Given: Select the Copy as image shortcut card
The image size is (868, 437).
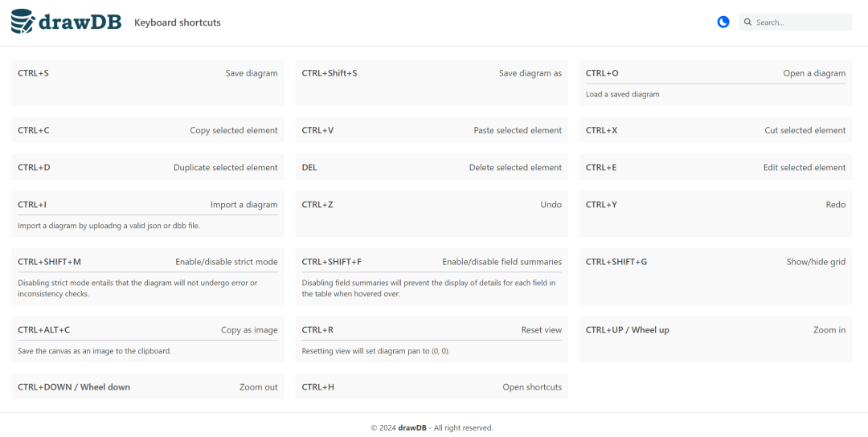Looking at the screenshot, I should tap(148, 339).
